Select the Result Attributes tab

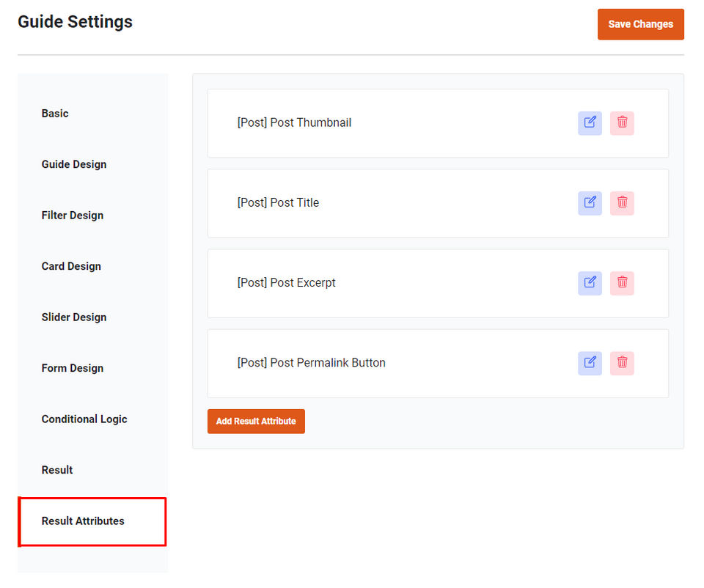(x=83, y=521)
